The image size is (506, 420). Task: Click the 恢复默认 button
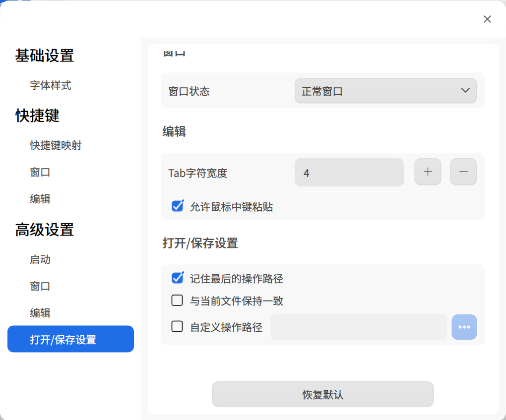[323, 394]
